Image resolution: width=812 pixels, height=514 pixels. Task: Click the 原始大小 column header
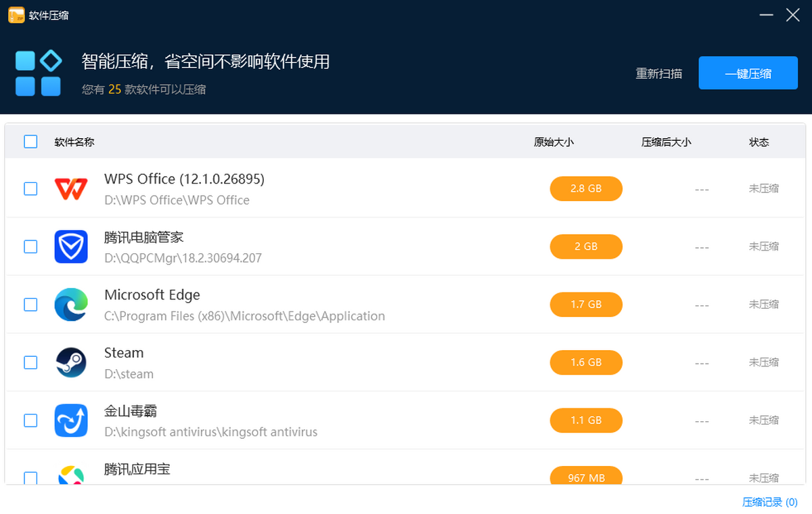pyautogui.click(x=554, y=142)
